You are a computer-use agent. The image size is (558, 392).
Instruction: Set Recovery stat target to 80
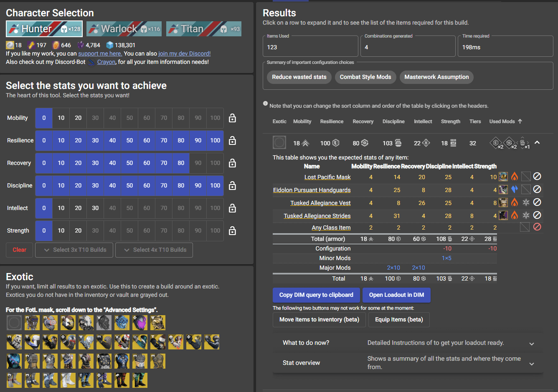pos(180,163)
